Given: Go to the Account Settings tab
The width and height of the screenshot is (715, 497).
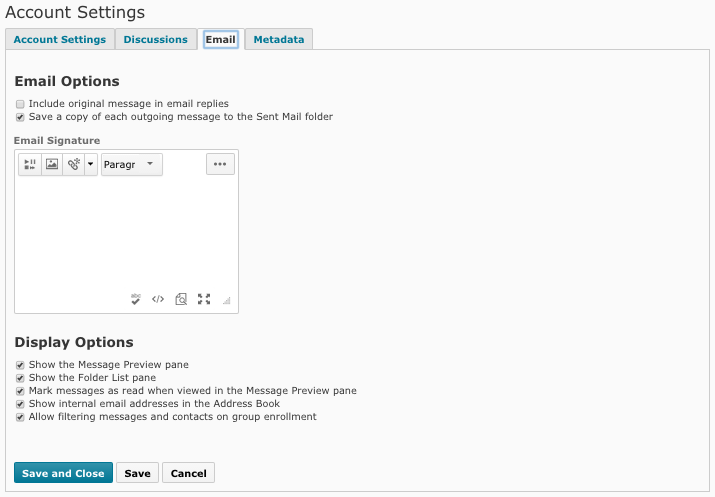Looking at the screenshot, I should 60,40.
